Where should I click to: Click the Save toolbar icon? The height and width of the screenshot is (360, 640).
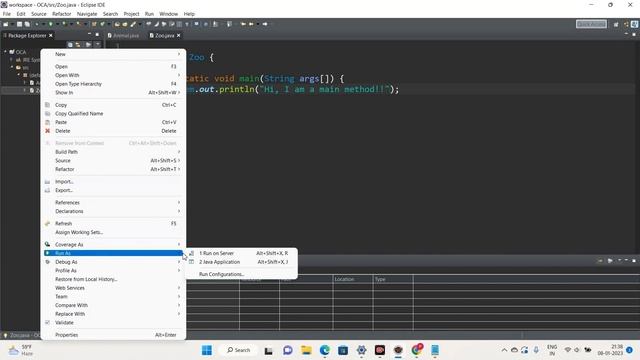click(x=19, y=24)
